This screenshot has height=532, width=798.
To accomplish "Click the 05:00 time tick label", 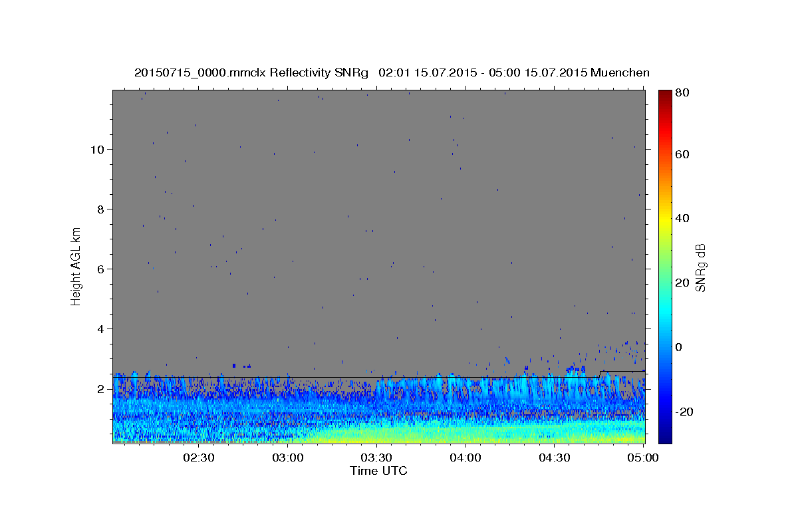I will click(x=643, y=458).
